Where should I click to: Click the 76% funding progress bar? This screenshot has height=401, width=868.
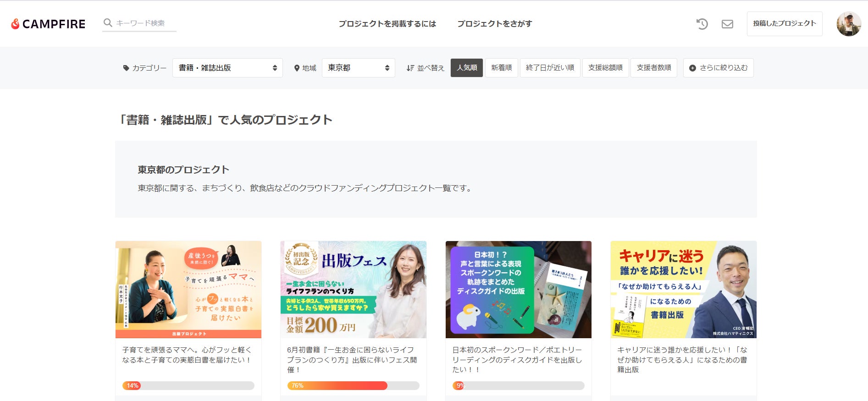pyautogui.click(x=353, y=386)
